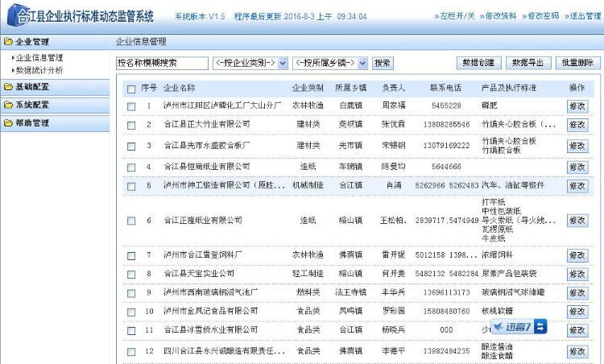
Task: Check the box for 合江县先市永盛胶合板厂
Action: (x=131, y=147)
